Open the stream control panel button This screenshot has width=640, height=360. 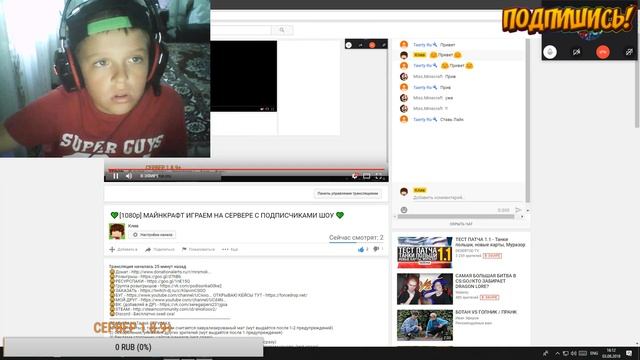[x=348, y=193]
